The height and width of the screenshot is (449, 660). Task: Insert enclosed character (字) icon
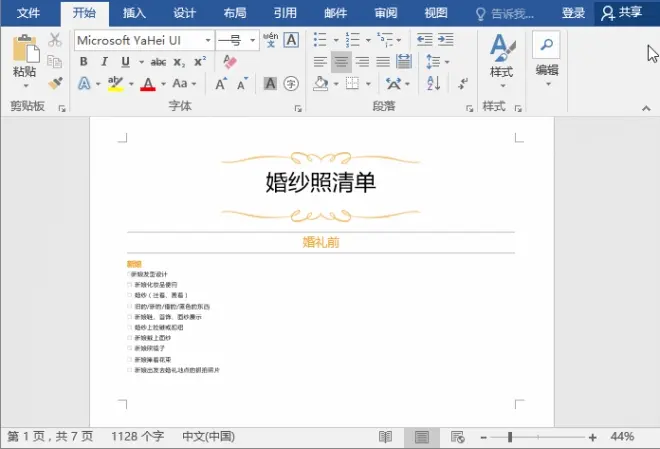point(291,84)
